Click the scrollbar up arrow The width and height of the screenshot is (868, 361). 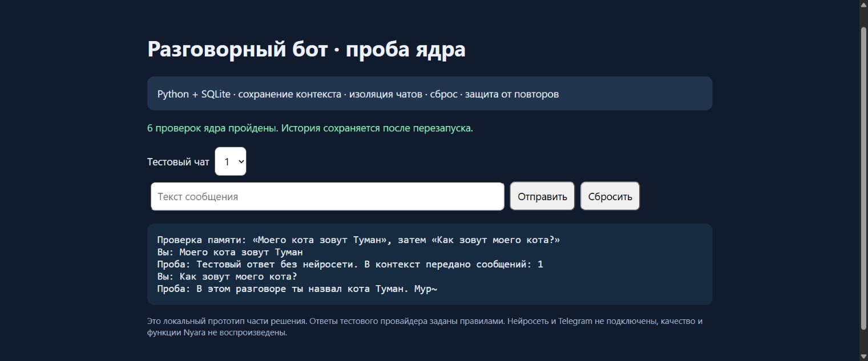(x=863, y=5)
